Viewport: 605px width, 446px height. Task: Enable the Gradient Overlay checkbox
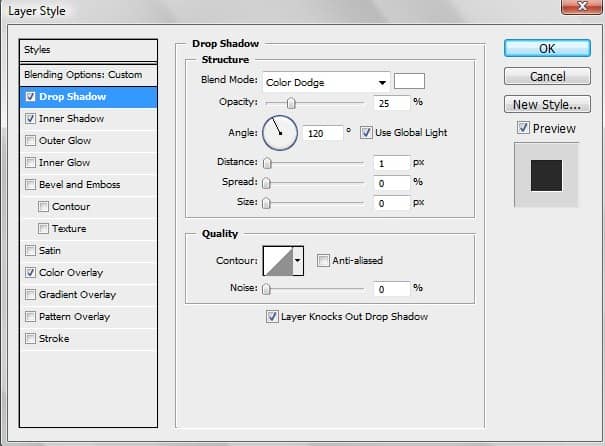click(30, 294)
